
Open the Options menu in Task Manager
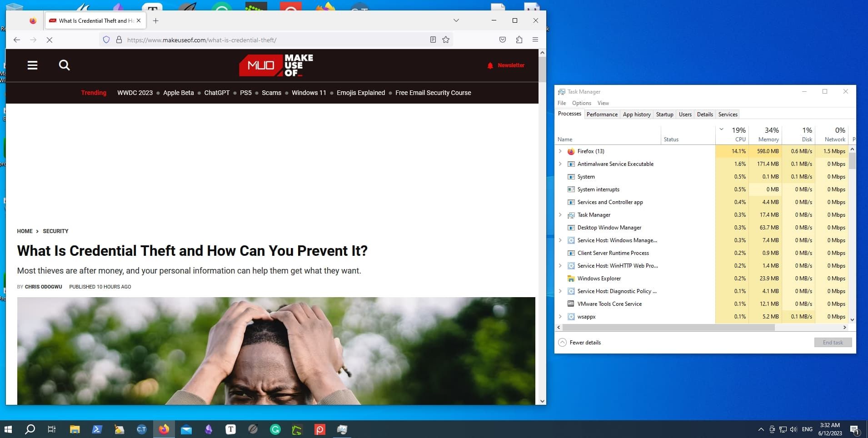[581, 103]
